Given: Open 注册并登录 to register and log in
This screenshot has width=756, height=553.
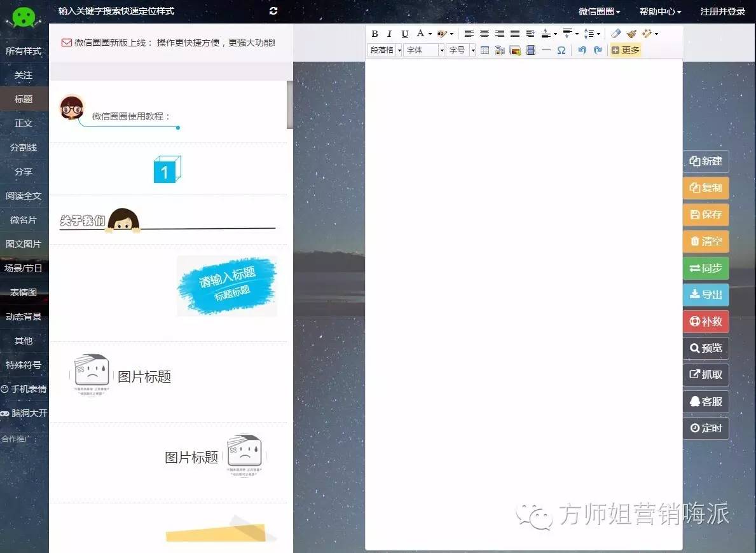Looking at the screenshot, I should (x=722, y=11).
